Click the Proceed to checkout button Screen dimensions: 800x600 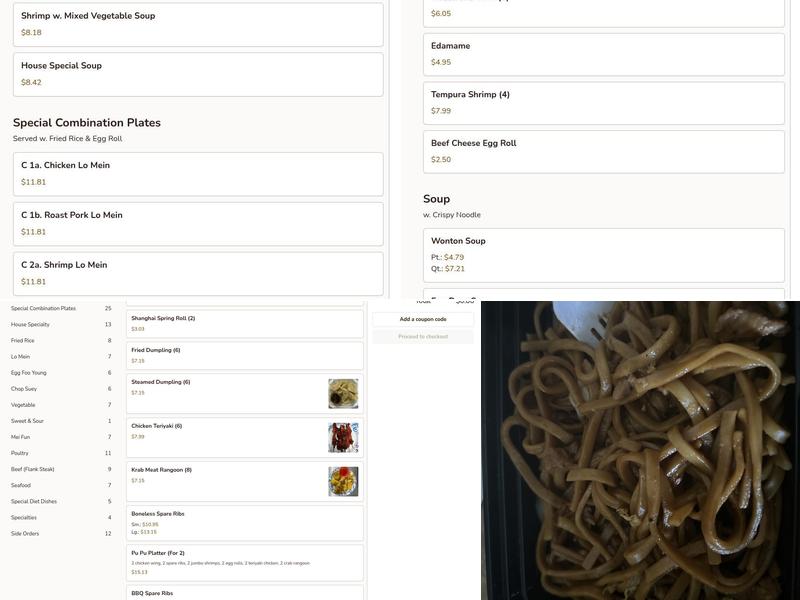click(423, 337)
